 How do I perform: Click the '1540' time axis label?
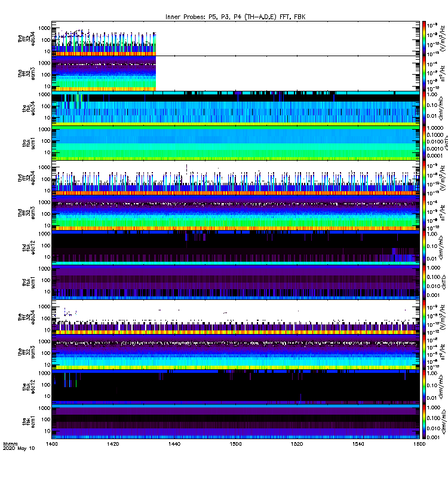click(x=358, y=444)
